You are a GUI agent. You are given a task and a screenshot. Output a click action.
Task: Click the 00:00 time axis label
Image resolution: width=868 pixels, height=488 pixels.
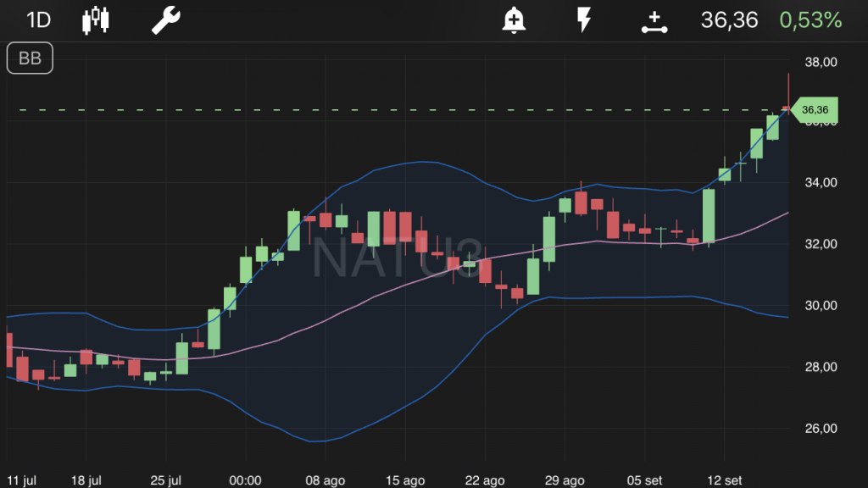click(x=245, y=480)
